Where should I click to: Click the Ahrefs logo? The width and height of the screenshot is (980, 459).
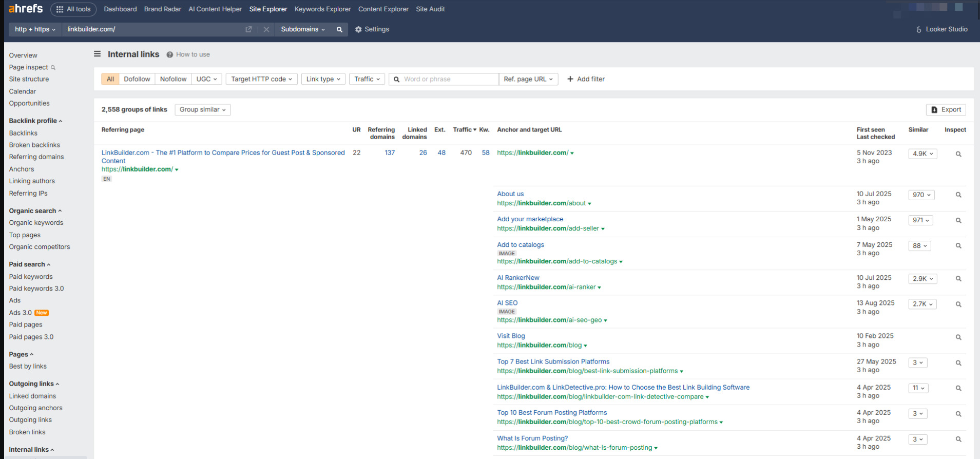26,9
